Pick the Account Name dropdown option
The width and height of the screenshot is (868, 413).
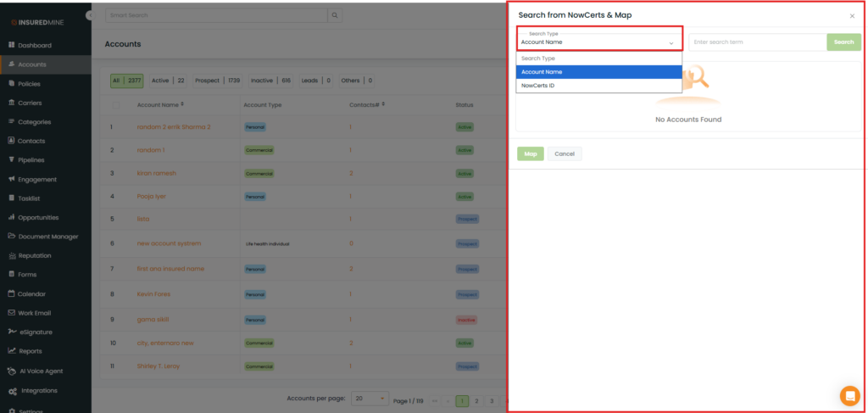click(542, 72)
